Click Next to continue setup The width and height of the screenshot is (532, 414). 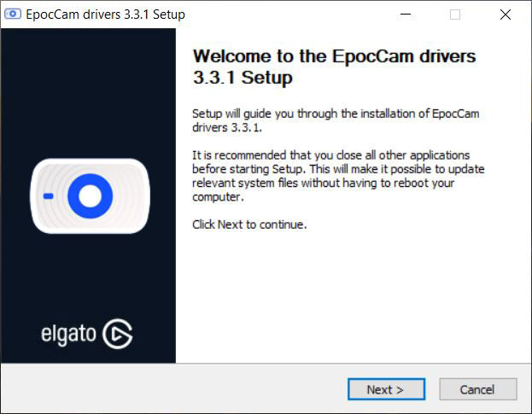pyautogui.click(x=386, y=389)
